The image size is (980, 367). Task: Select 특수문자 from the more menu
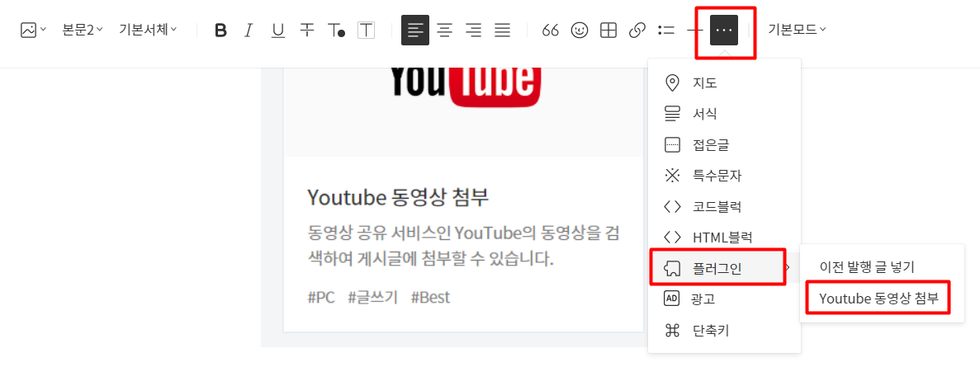click(x=724, y=176)
